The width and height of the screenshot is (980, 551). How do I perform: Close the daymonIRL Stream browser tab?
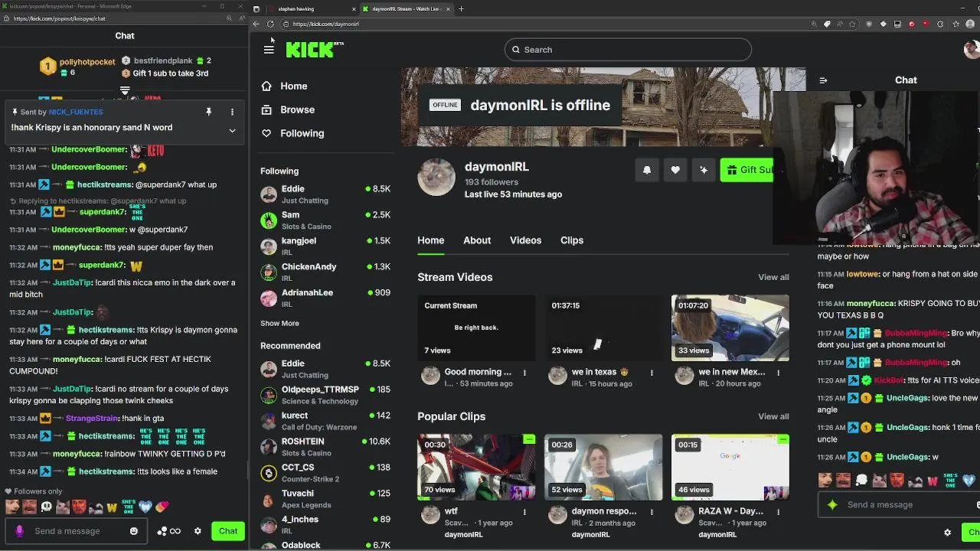pos(448,9)
